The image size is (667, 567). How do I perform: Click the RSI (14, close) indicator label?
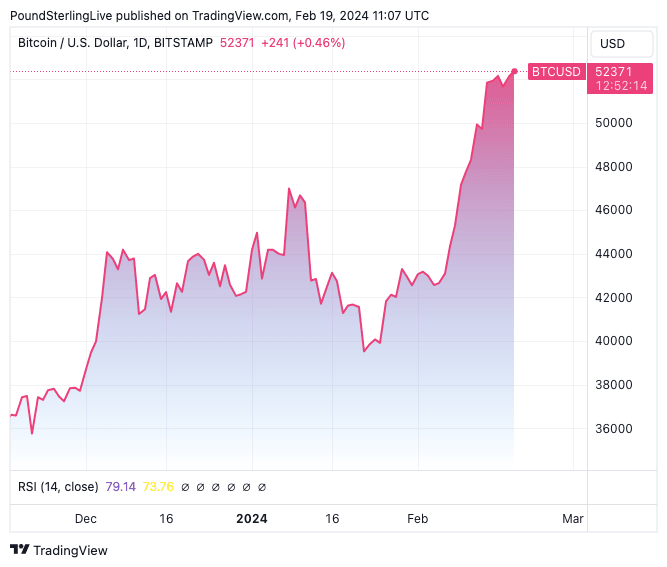pos(58,487)
